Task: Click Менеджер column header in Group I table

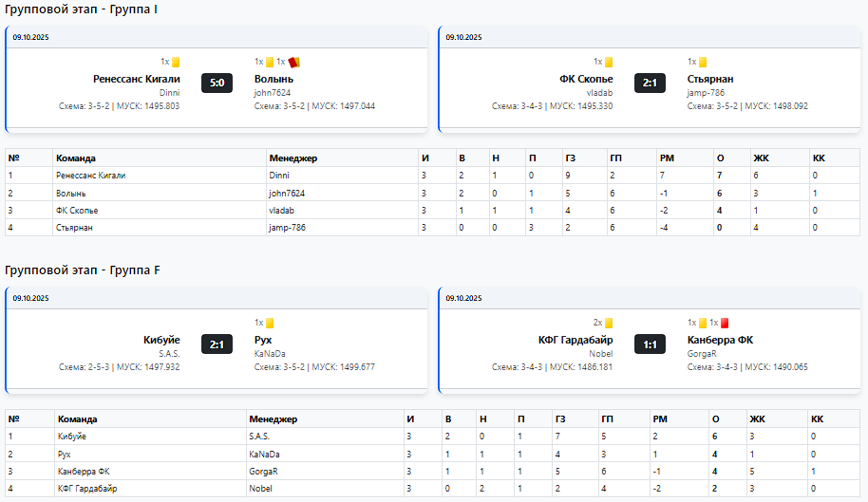Action: (292, 158)
